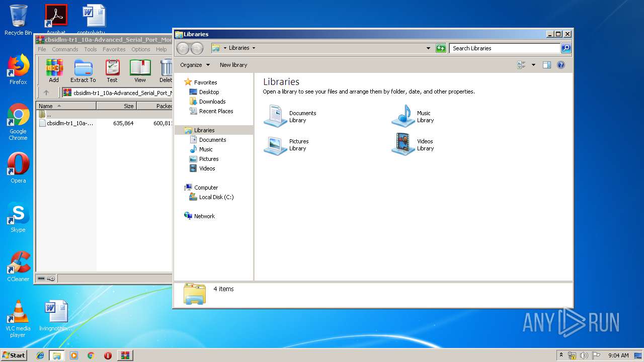Expand the Libraries breadcrumb dropdown arrow
This screenshot has width=644, height=362.
[254, 48]
